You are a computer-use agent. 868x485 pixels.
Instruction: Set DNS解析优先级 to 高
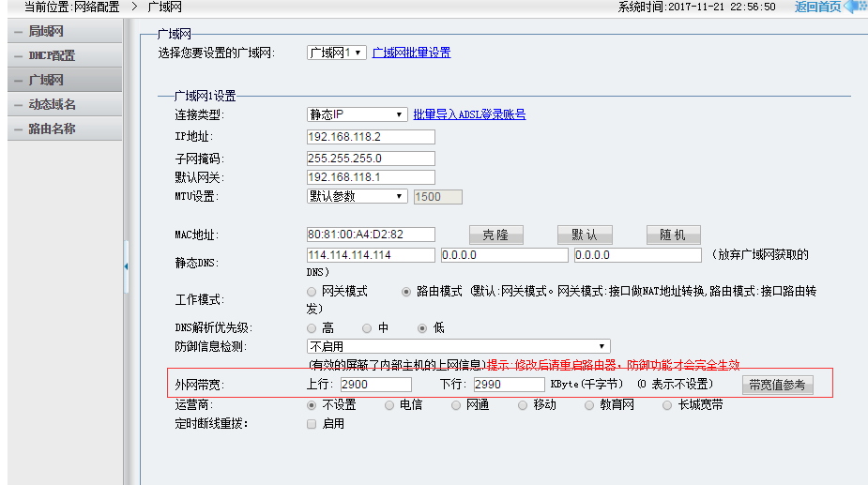(x=312, y=328)
